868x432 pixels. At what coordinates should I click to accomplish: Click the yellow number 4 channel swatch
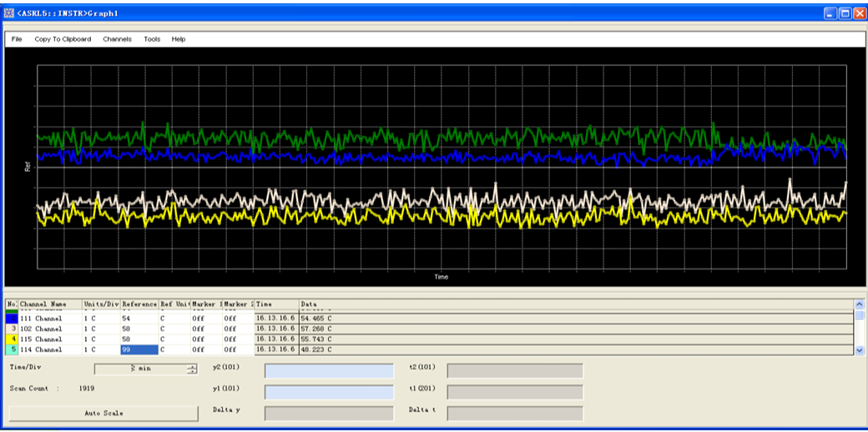(x=12, y=339)
